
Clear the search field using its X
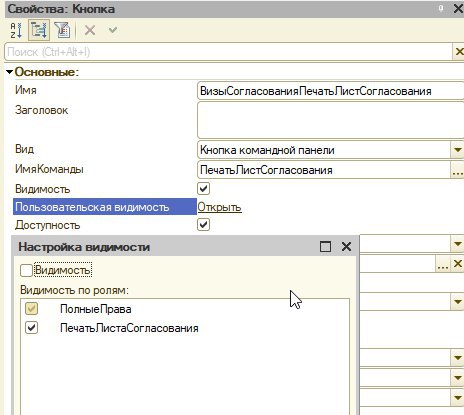pos(459,52)
